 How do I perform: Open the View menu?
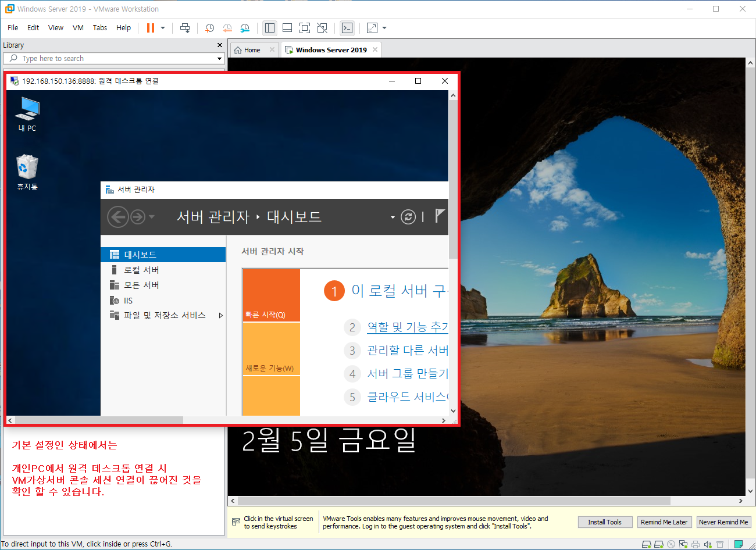tap(56, 28)
